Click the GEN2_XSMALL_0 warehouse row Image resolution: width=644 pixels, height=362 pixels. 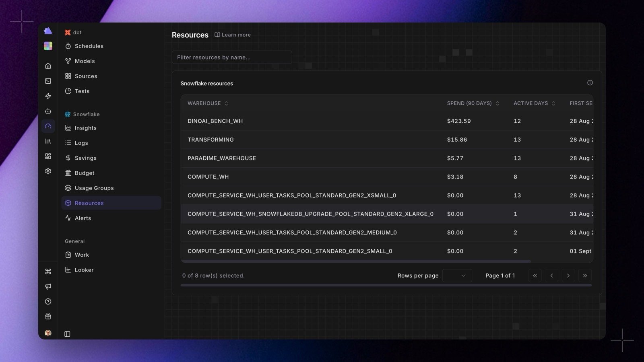(x=387, y=195)
